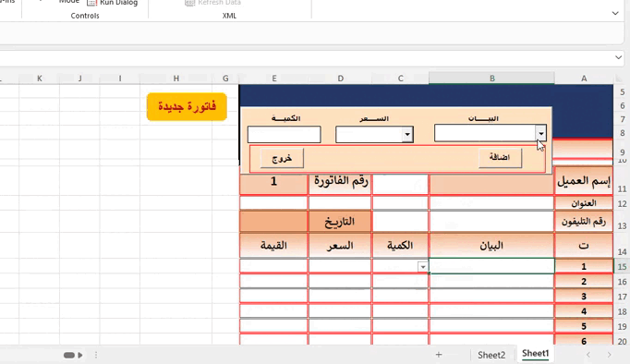This screenshot has height=364, width=630.
Task: Click the sheet tab bar splitter dots
Action: tap(96, 355)
